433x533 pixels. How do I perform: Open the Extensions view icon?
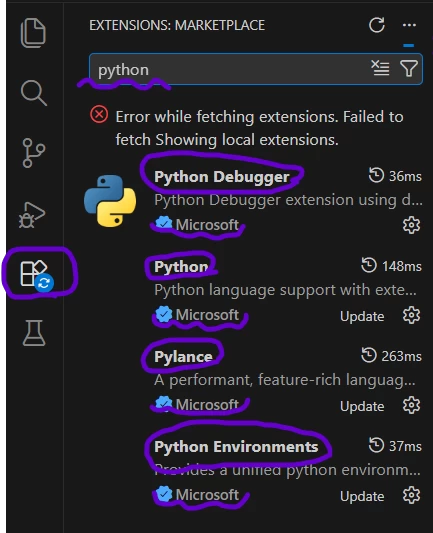click(x=36, y=275)
